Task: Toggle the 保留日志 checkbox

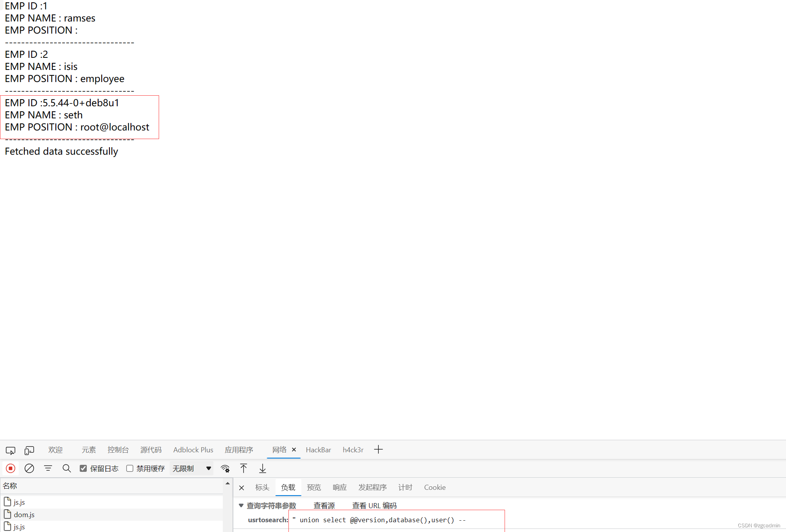Action: click(83, 468)
